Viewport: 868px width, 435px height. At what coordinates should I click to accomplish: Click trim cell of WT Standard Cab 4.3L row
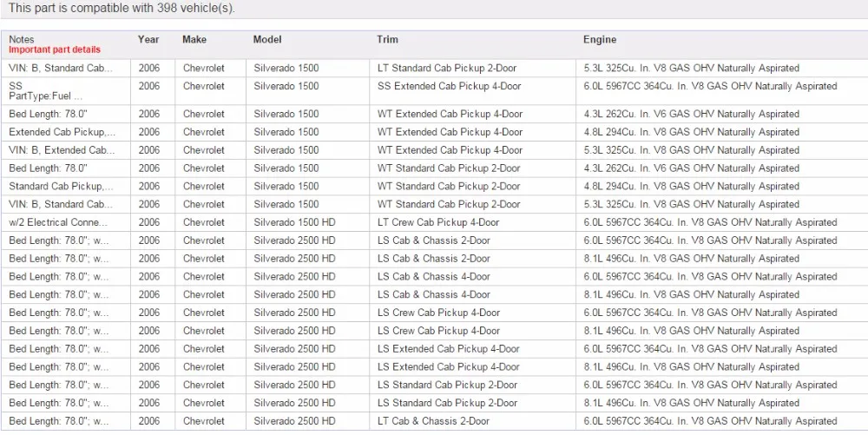(x=449, y=168)
